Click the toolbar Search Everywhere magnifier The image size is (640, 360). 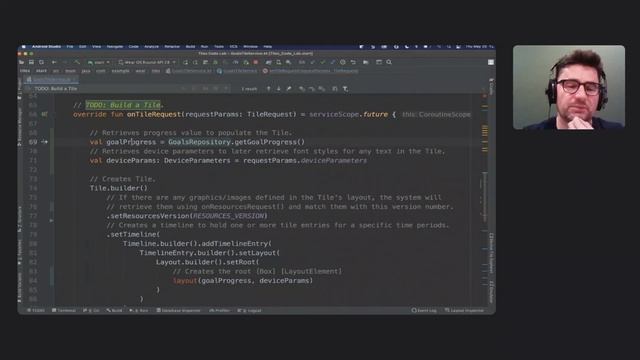click(x=389, y=62)
